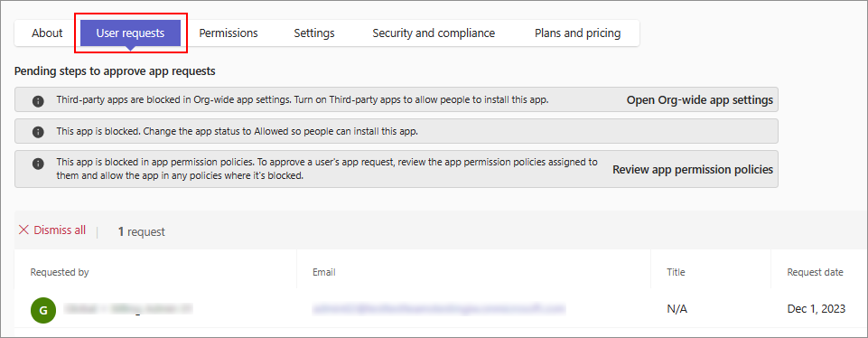Open the Settings tab

click(314, 33)
